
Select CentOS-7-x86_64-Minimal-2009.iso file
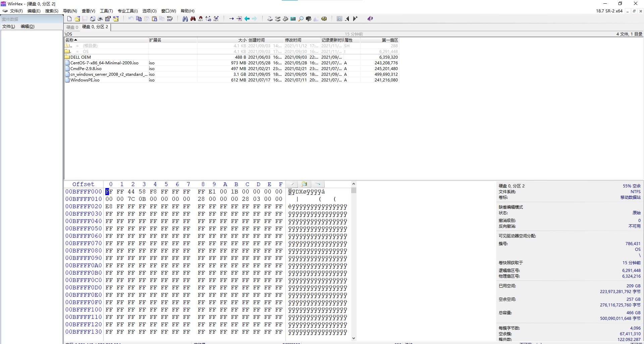(231, 63)
